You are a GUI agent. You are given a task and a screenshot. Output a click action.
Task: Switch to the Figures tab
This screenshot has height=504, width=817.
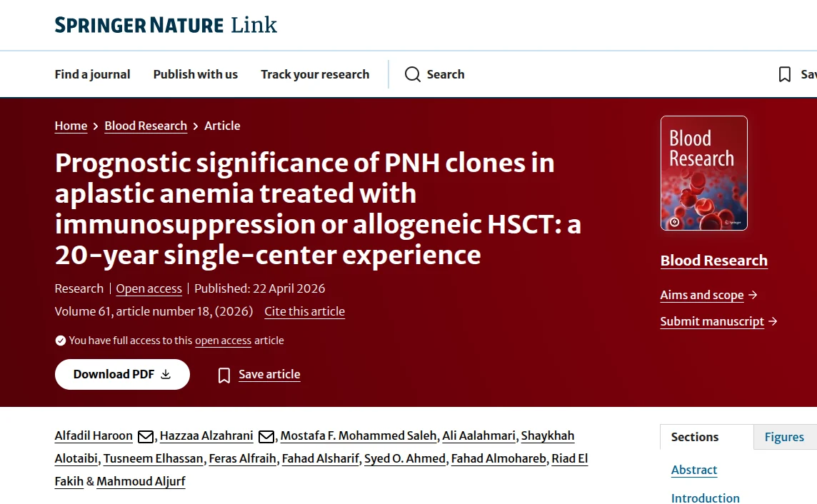[x=783, y=437]
